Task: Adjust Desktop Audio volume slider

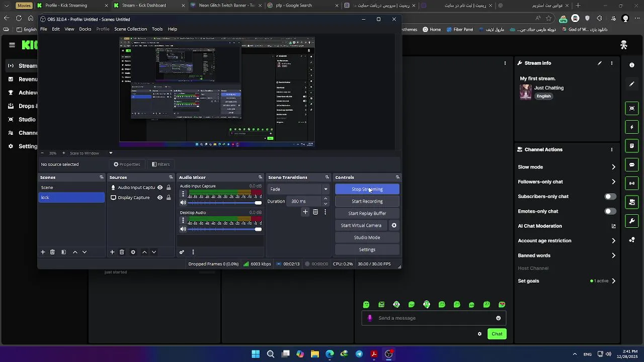Action: [x=225, y=229]
